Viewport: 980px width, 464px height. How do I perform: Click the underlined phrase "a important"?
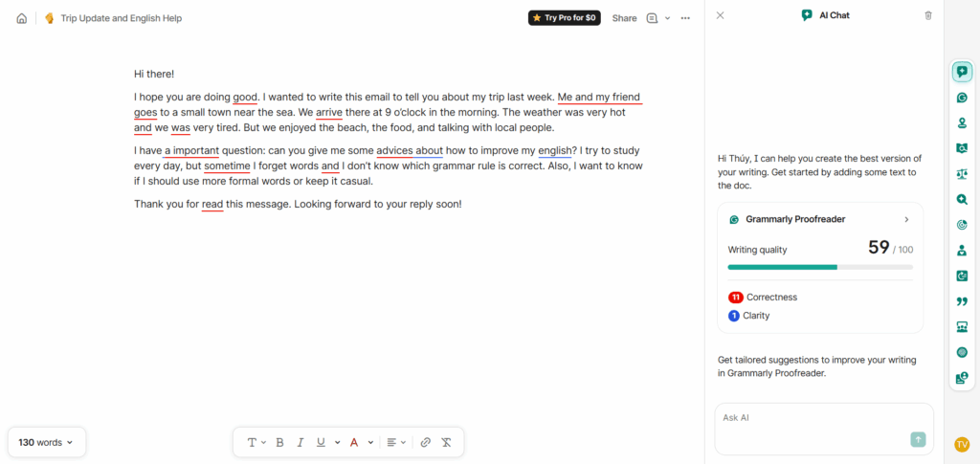coord(191,150)
